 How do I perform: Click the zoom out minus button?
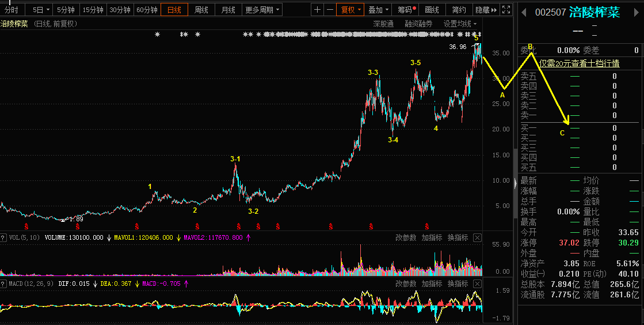click(330, 9)
